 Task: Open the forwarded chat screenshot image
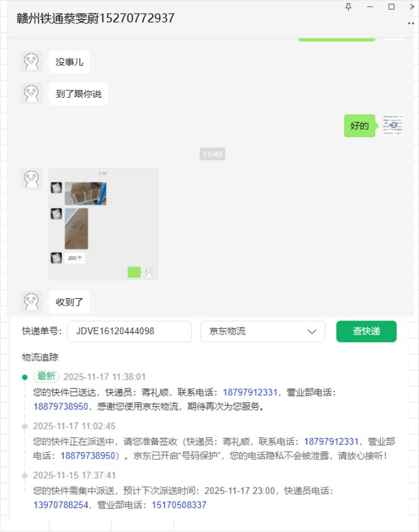[x=103, y=224]
